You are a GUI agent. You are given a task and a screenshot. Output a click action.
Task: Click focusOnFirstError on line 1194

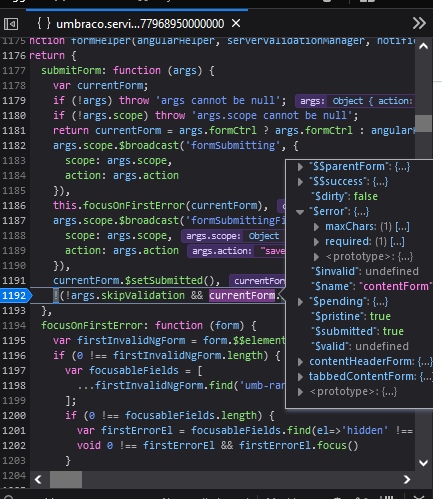pyautogui.click(x=92, y=326)
